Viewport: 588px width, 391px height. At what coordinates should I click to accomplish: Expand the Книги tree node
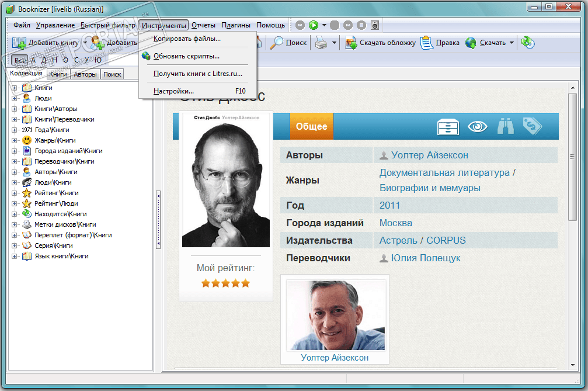[14, 88]
